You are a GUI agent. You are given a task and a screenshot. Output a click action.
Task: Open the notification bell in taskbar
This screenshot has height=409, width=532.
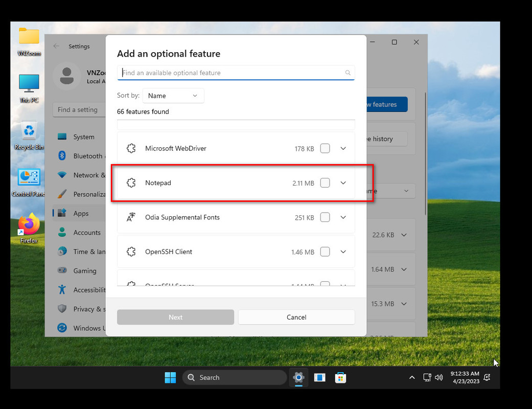point(487,377)
